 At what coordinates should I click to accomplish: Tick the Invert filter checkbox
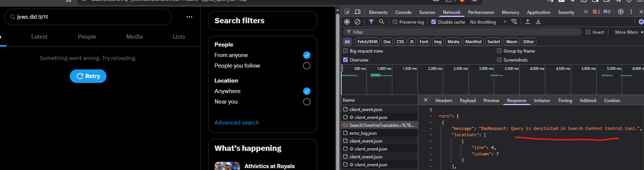tap(588, 32)
